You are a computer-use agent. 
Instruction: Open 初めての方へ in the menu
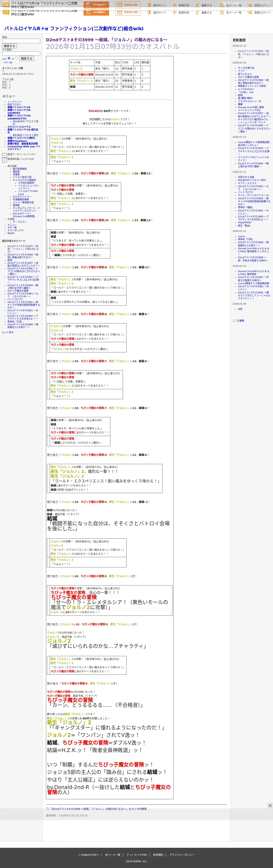[14, 105]
